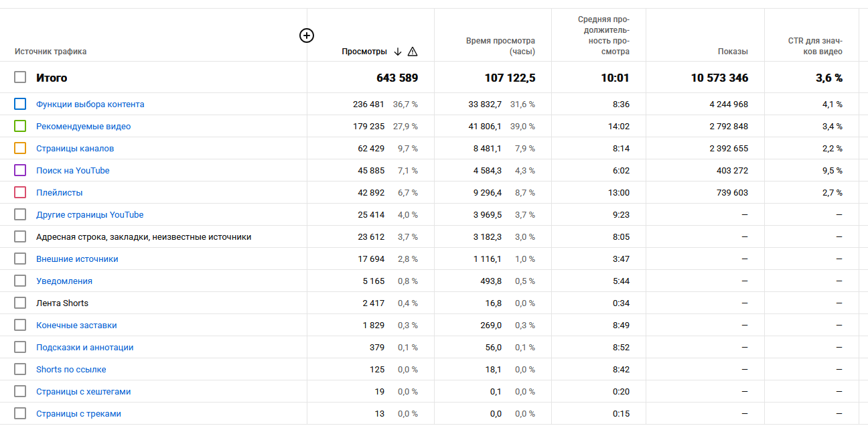Sort by Время просмотра (часы) column
Screen dimensions: 868x430
point(500,46)
